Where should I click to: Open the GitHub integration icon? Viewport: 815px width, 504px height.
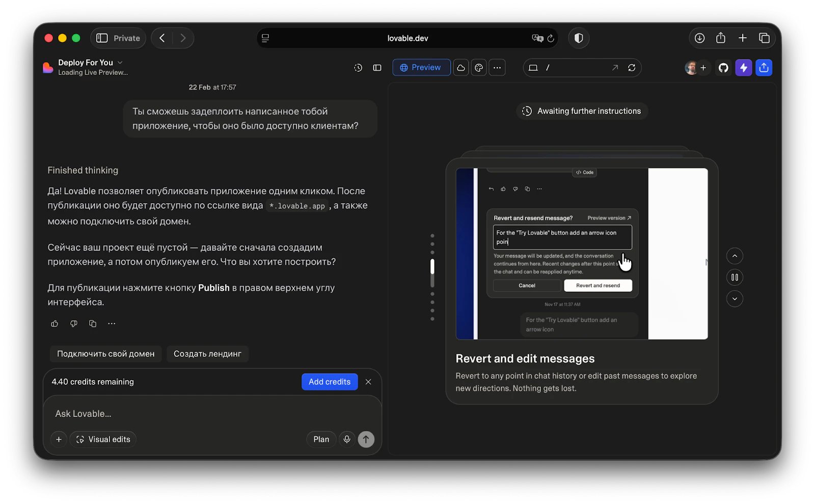coord(723,68)
